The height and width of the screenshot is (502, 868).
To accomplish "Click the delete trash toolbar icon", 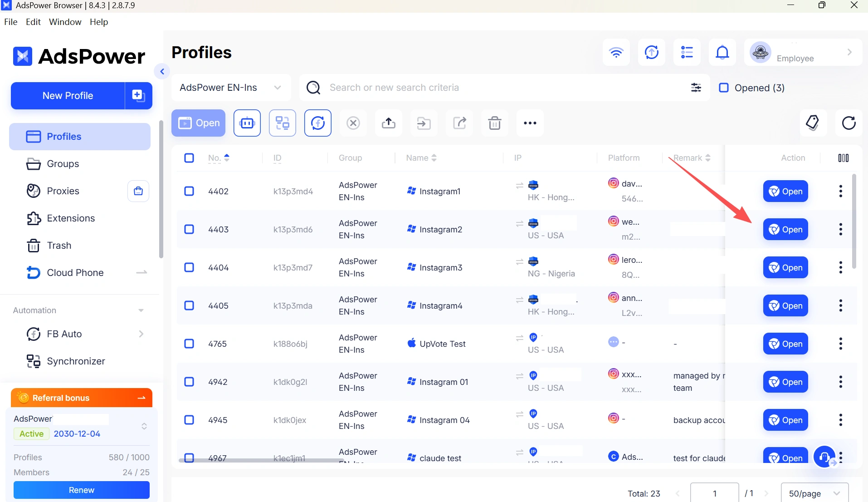I will [x=495, y=123].
